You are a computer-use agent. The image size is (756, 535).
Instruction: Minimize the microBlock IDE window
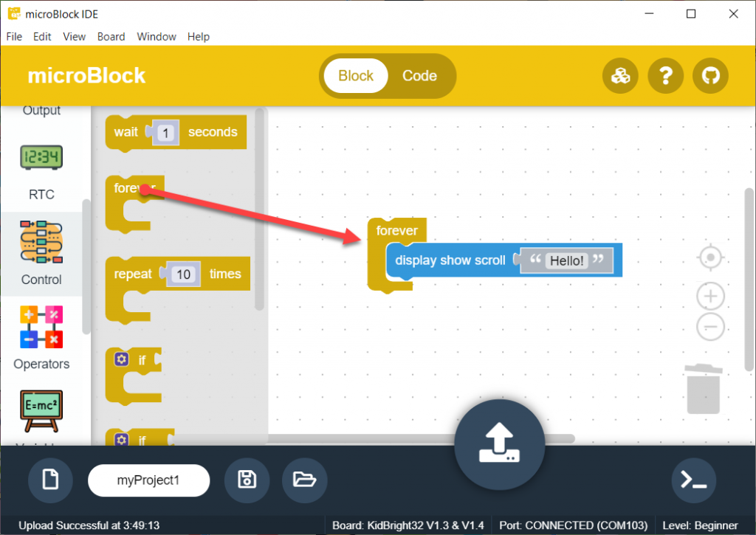coord(649,13)
